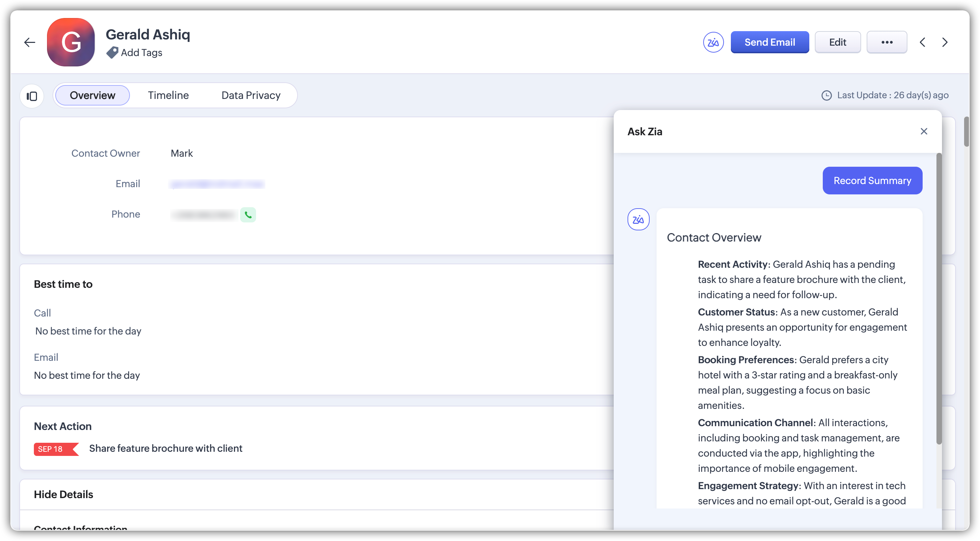Click the Edit button
This screenshot has height=541, width=980.
[837, 42]
